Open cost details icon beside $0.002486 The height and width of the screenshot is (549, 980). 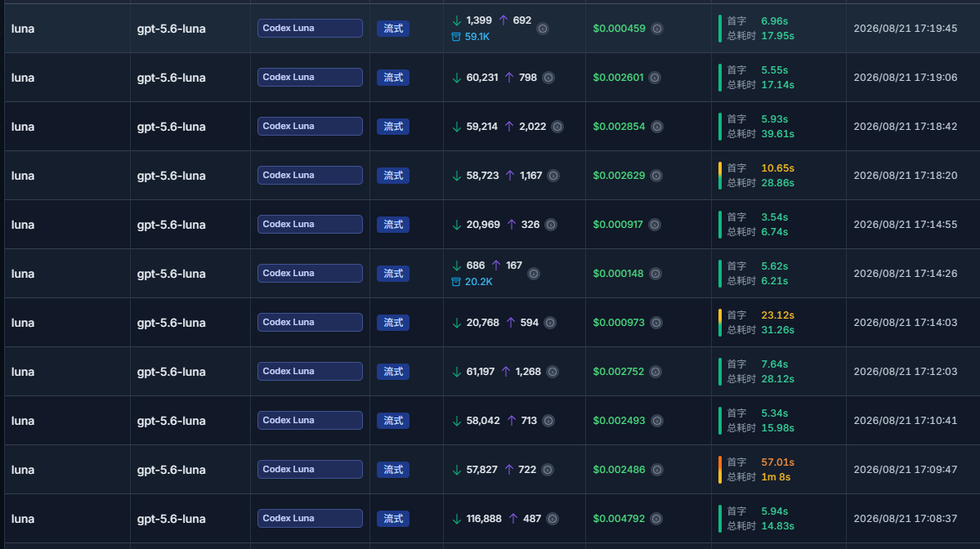click(x=657, y=470)
